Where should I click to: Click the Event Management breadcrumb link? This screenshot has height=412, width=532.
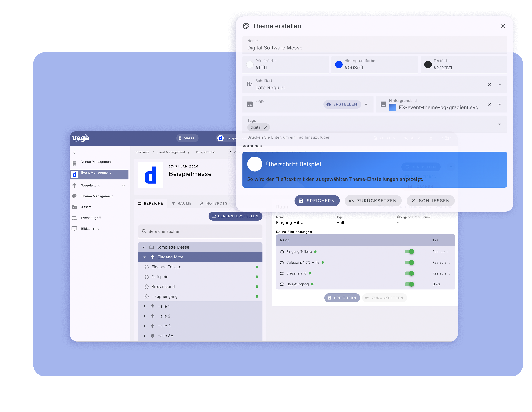(x=171, y=152)
